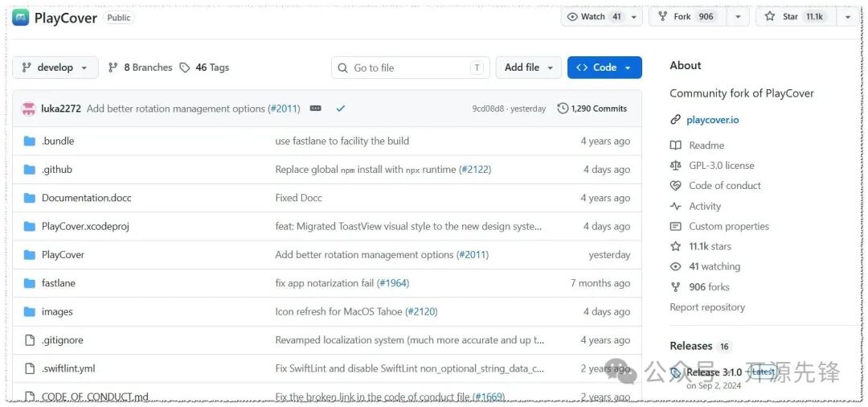Image resolution: width=868 pixels, height=407 pixels.
Task: Open the Star lists dropdown arrow
Action: pos(848,17)
